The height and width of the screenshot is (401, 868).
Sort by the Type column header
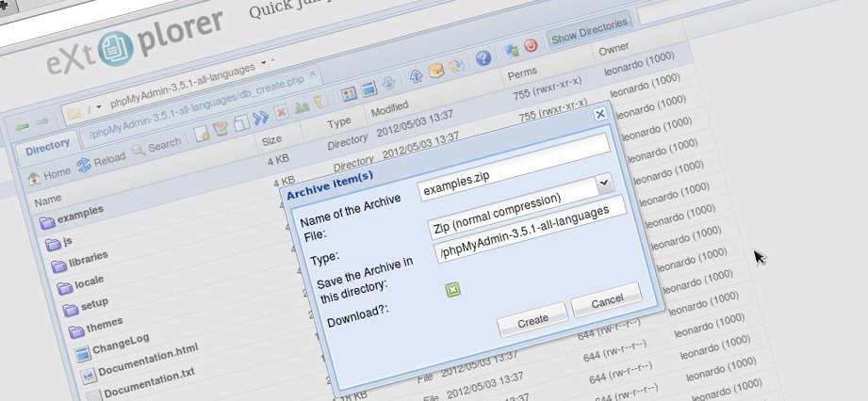pyautogui.click(x=338, y=122)
